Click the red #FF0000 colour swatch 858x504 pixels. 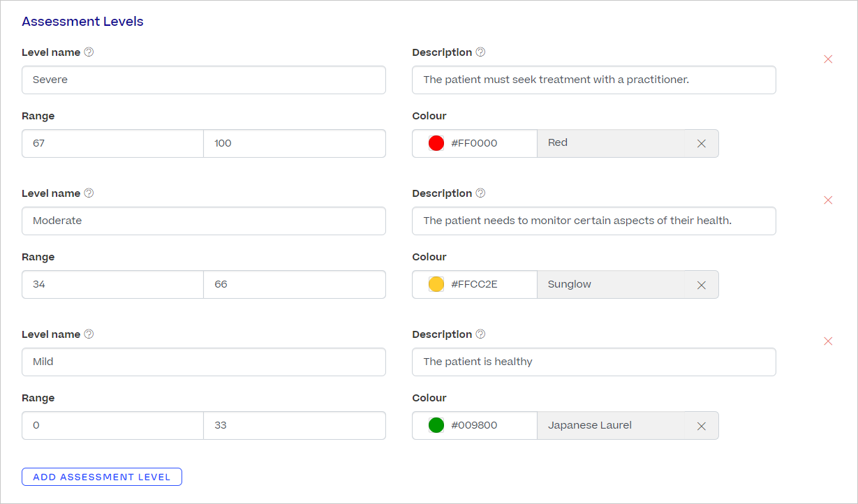(436, 143)
